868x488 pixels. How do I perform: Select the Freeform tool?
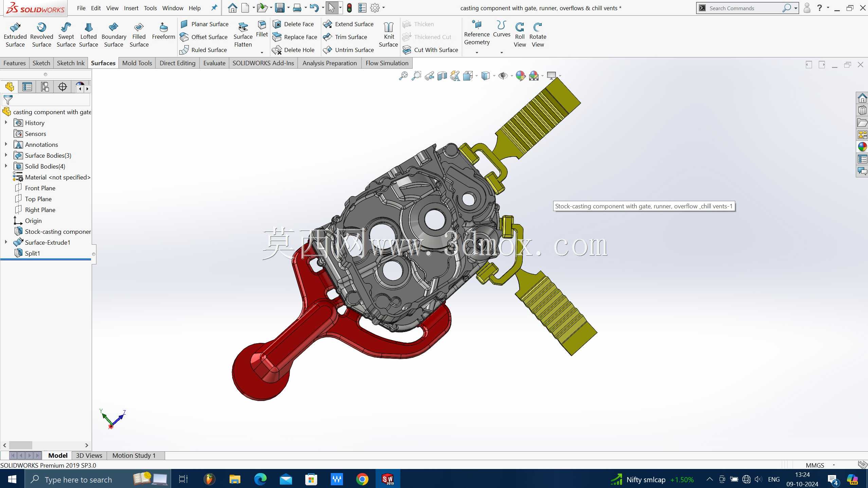(163, 31)
